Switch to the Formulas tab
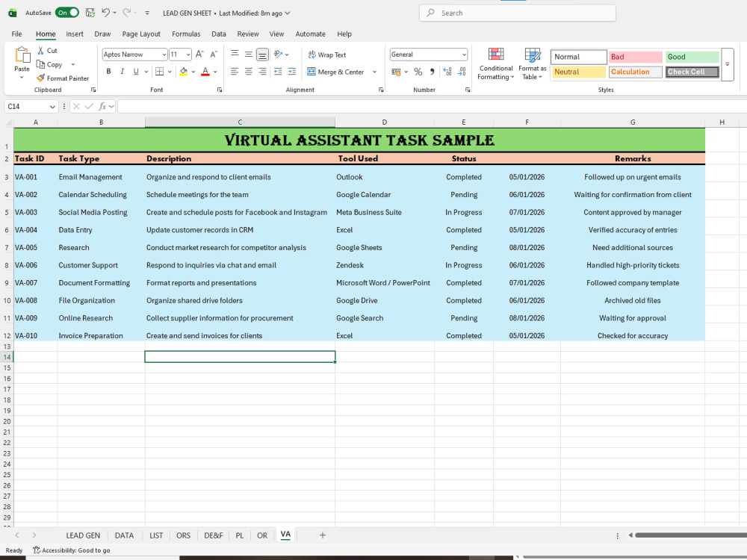The height and width of the screenshot is (560, 747). (186, 34)
